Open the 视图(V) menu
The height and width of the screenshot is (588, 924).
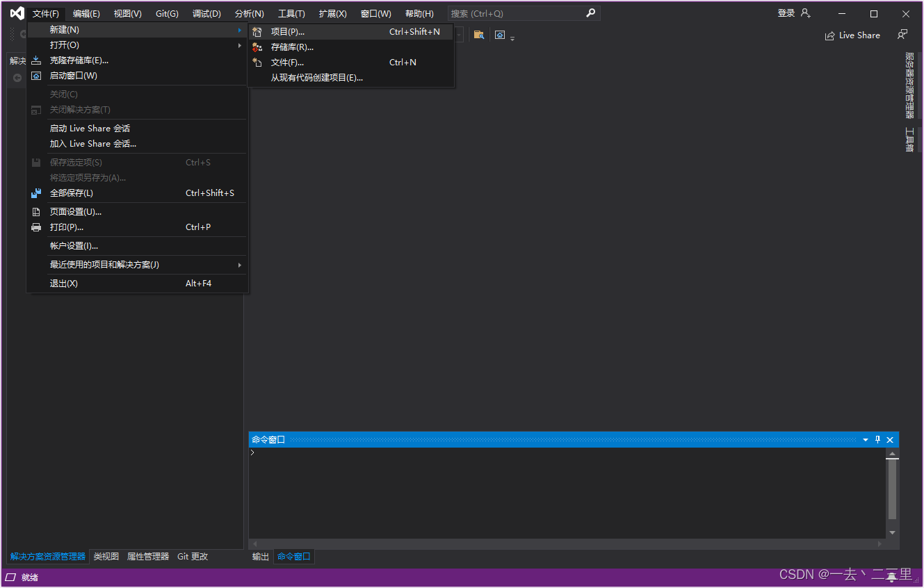[x=128, y=14]
